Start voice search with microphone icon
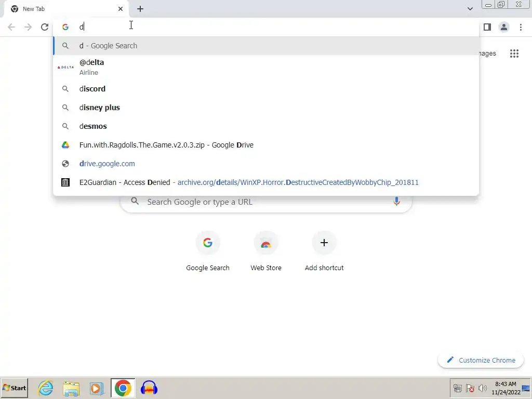The image size is (532, 399). coord(396,201)
